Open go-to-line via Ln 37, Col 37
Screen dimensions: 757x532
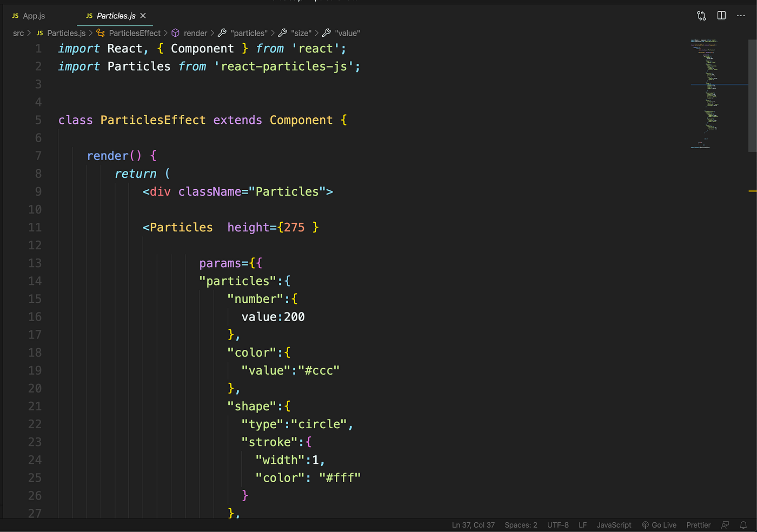point(473,524)
